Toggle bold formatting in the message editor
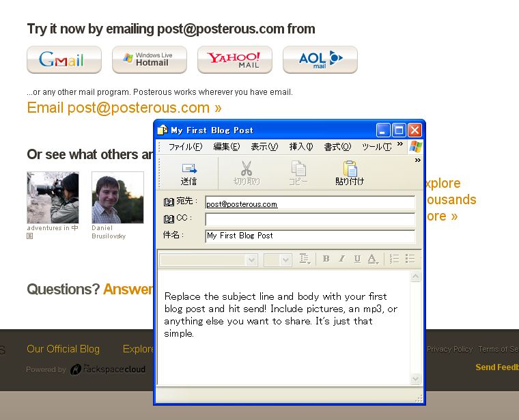Viewport: 519px width, 420px height. tap(326, 258)
